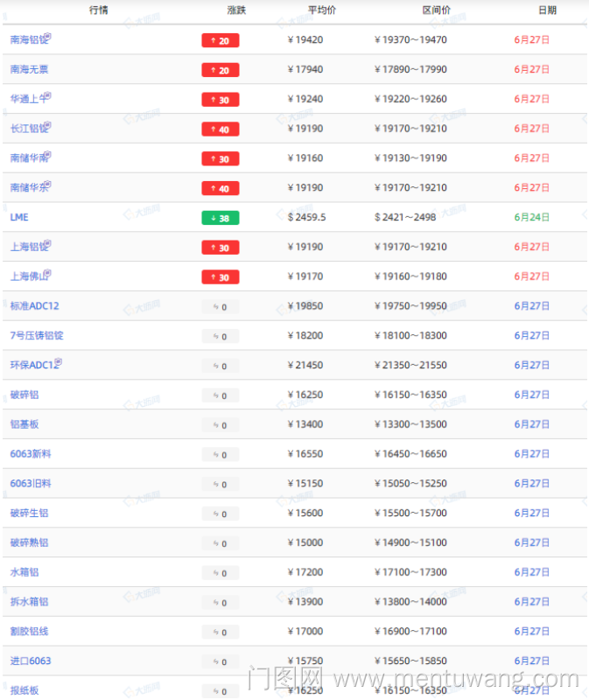
Task: Click the small icon after 南储华东
Action: click(48, 185)
